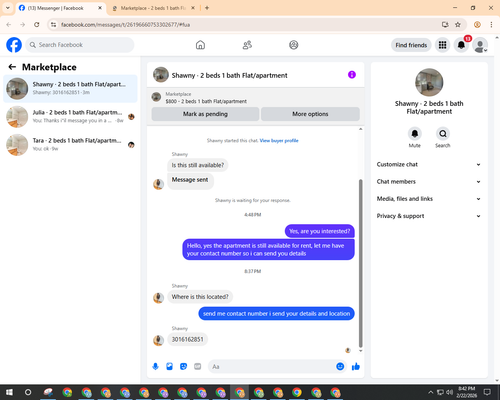This screenshot has width=500, height=400.
Task: Click back arrow in browser toolbar
Action: click(x=9, y=25)
